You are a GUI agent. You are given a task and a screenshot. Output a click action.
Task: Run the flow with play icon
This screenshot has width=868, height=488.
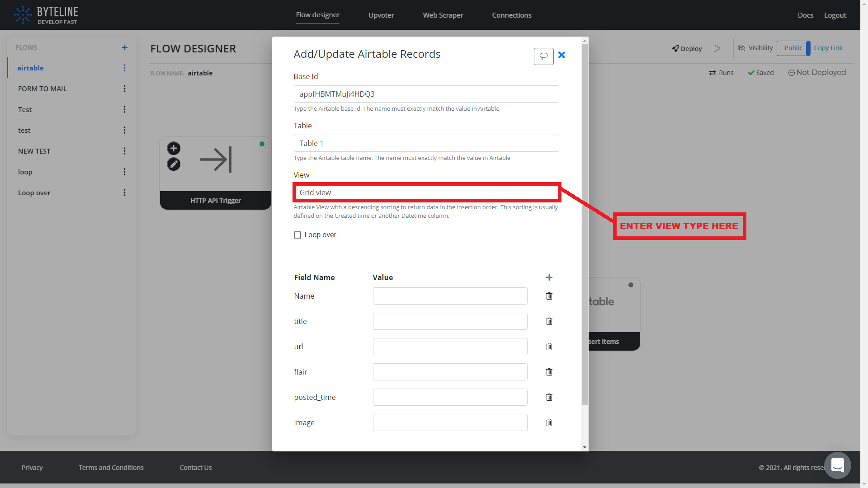click(x=717, y=48)
